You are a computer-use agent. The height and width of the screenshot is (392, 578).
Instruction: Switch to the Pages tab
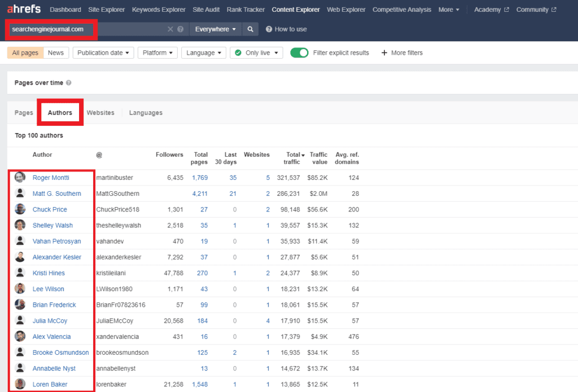[24, 113]
